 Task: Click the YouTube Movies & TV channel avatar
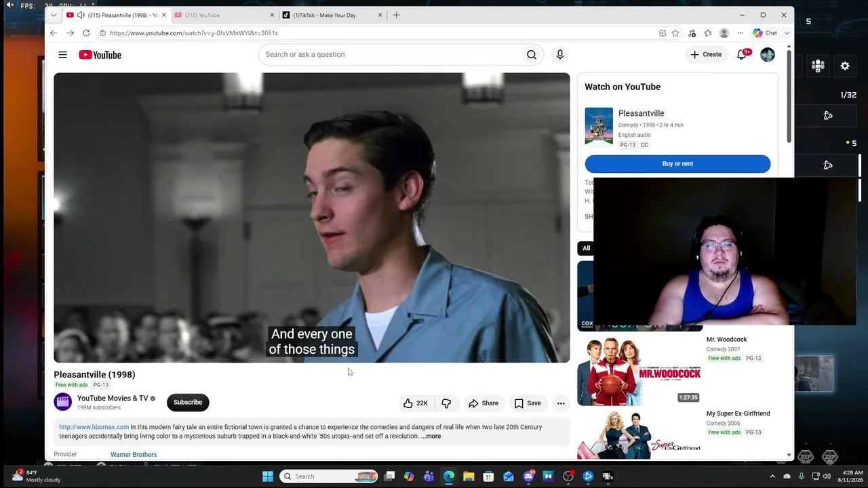pyautogui.click(x=62, y=402)
